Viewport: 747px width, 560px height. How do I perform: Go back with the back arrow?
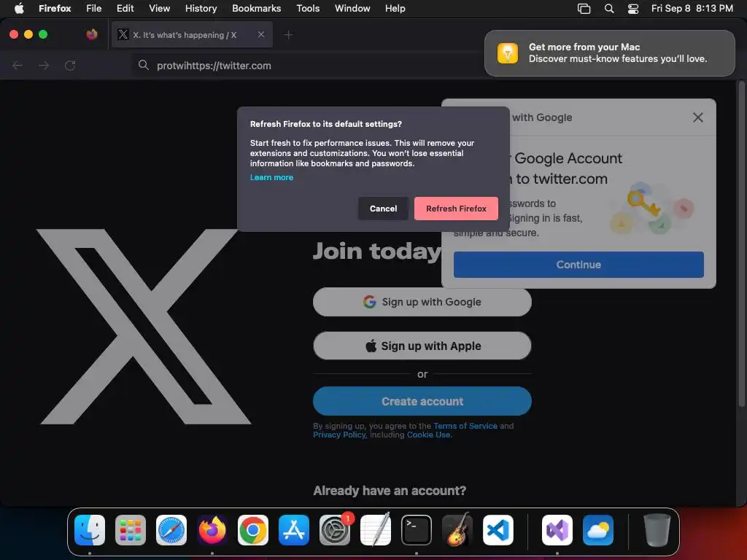18,65
